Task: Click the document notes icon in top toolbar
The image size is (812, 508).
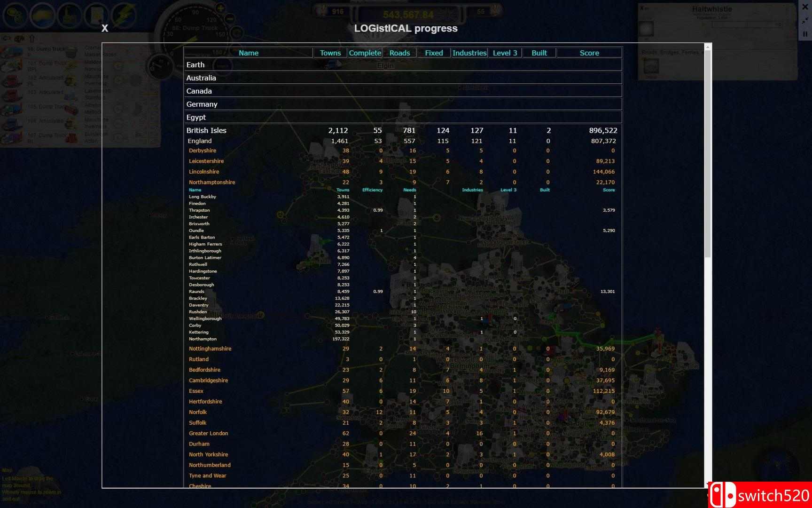Action: 97,15
